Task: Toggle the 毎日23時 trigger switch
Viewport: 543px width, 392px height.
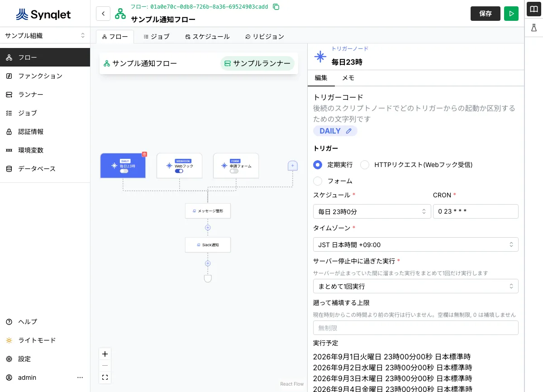Action: [124, 171]
